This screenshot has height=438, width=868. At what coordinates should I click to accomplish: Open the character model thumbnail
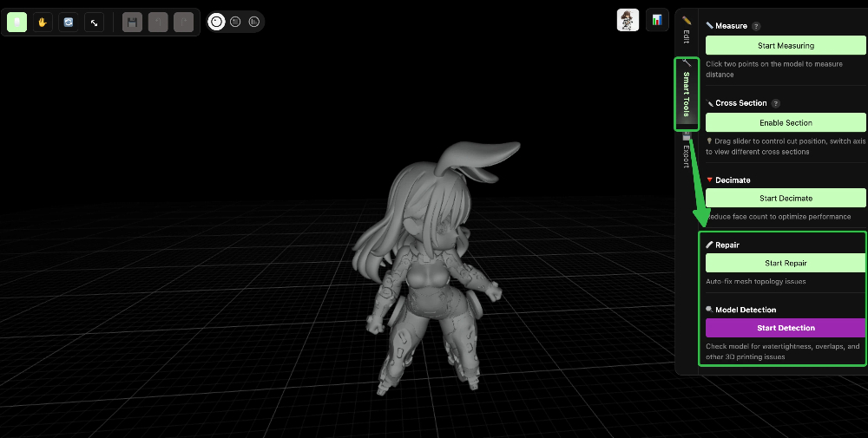coord(628,21)
